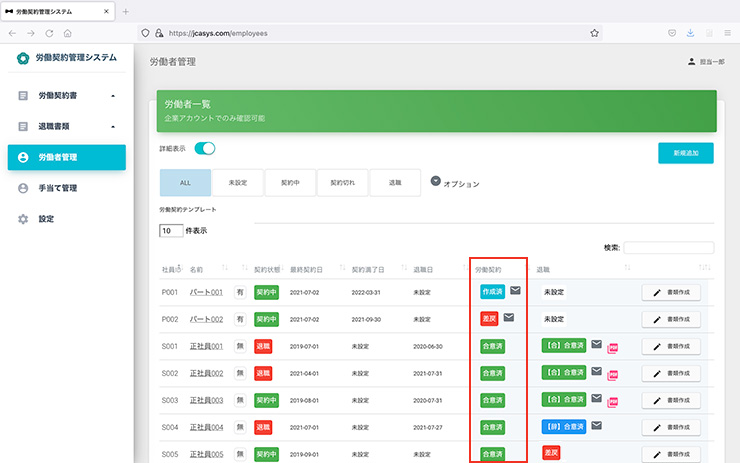Click mail icon in P001 労働契約 cell

tap(515, 290)
